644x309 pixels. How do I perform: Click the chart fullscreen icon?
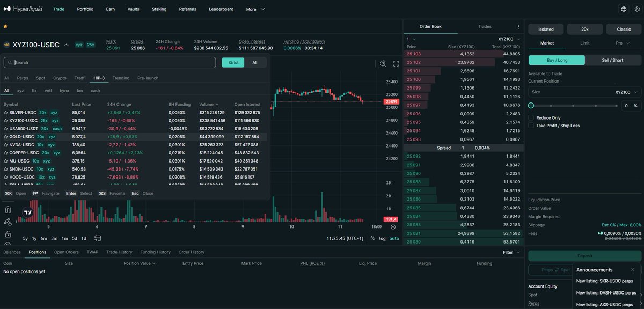click(396, 63)
